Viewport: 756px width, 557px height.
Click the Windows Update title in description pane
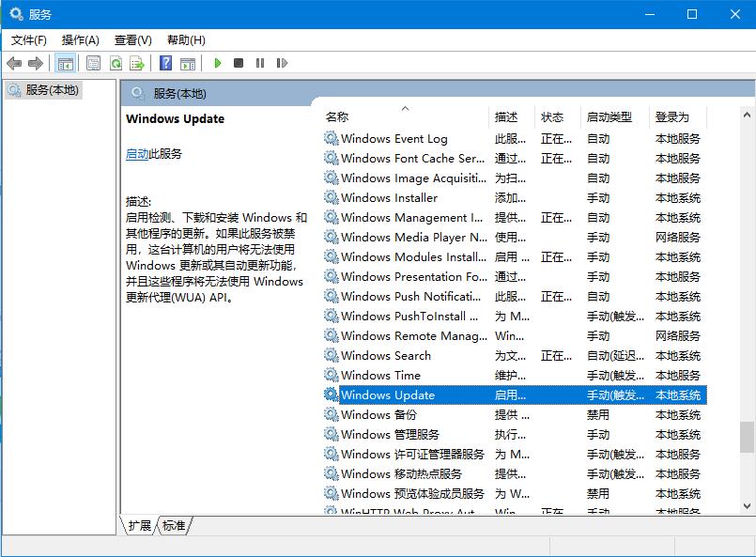(x=175, y=118)
